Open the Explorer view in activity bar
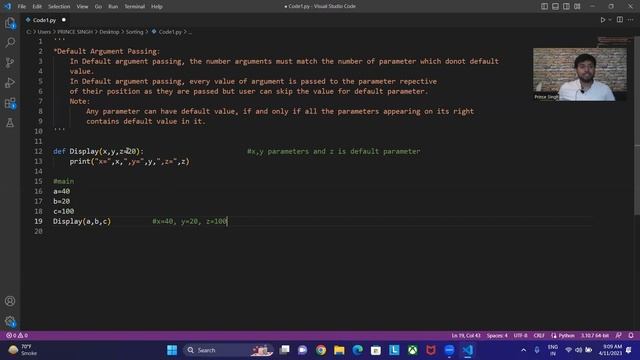The width and height of the screenshot is (640, 360). 10,23
